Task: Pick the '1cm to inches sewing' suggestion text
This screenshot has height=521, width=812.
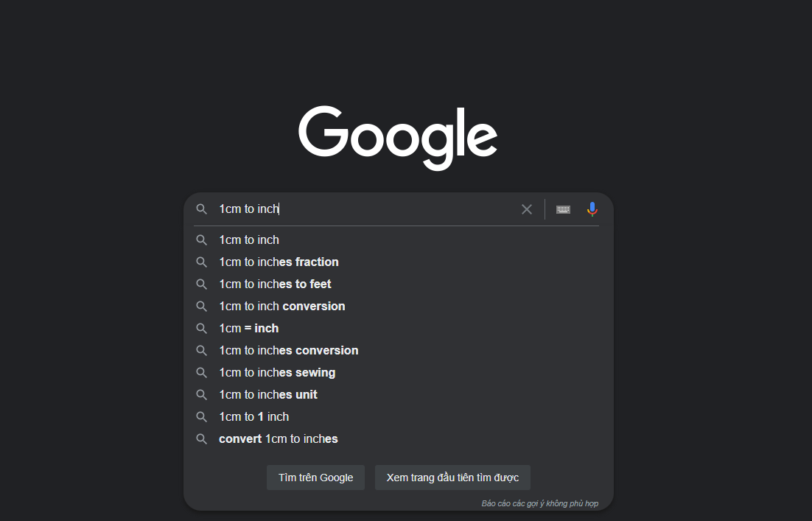Action: (277, 373)
